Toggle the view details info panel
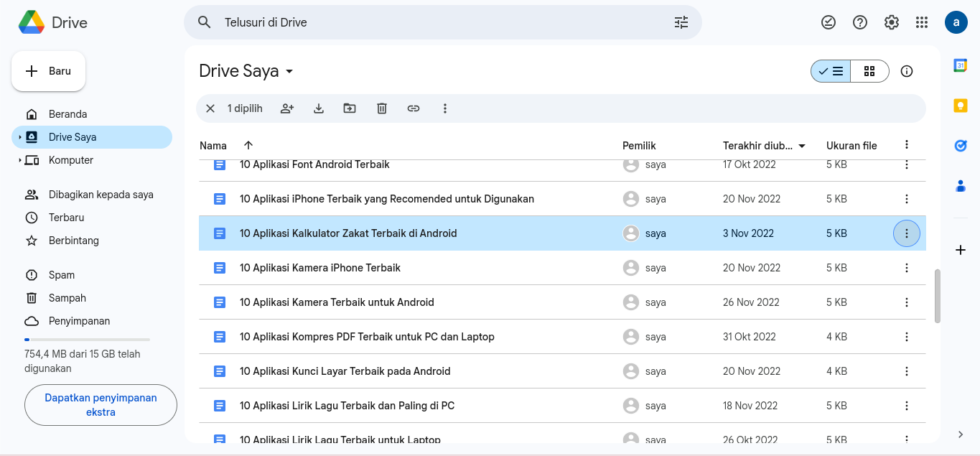 point(907,71)
